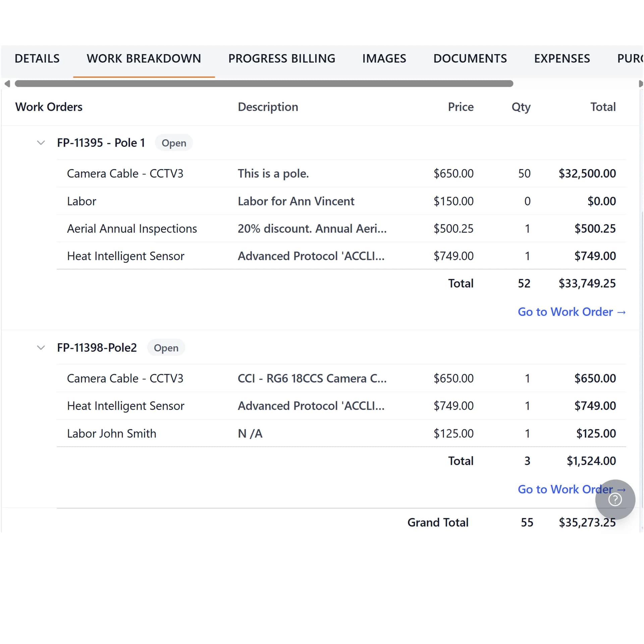The height and width of the screenshot is (644, 644).
Task: Click the $125.00 price cell
Action: [x=453, y=433]
